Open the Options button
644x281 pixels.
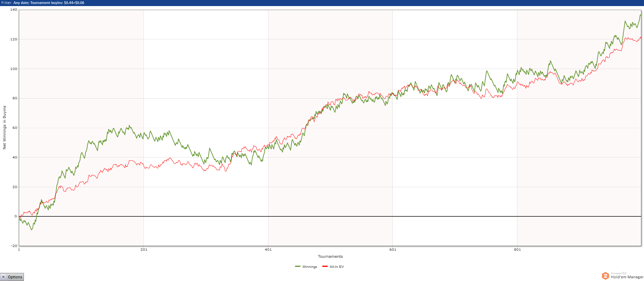pyautogui.click(x=12, y=277)
